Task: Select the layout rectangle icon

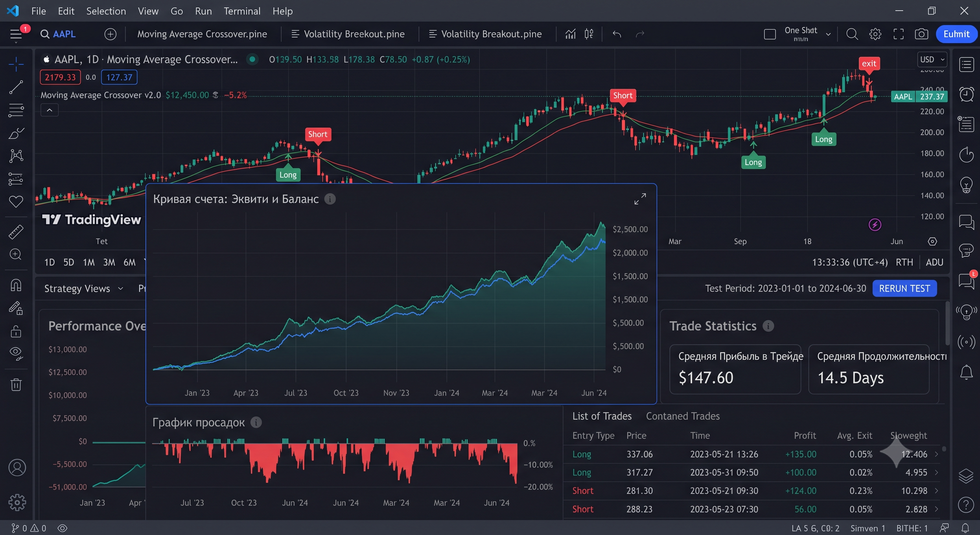Action: [x=769, y=34]
